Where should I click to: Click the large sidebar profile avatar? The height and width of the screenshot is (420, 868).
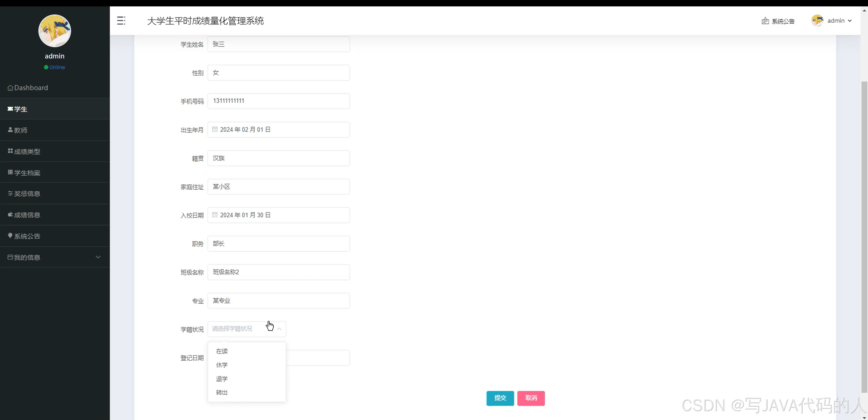[55, 31]
